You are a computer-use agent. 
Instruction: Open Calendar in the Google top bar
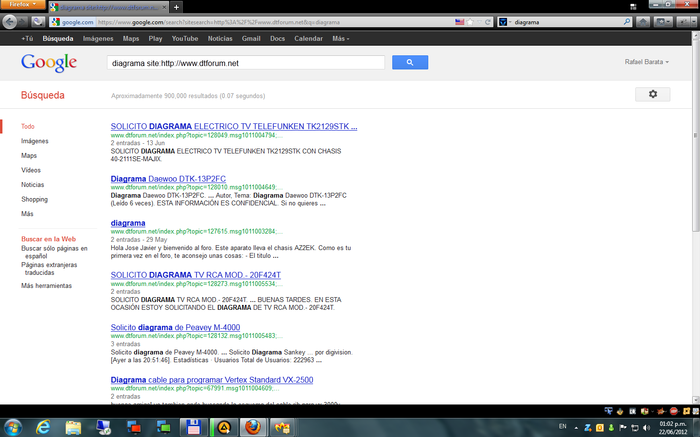[x=308, y=38]
